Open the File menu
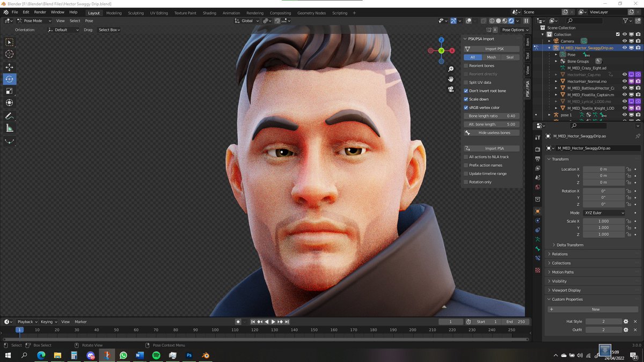This screenshot has height=362, width=644. point(14,12)
